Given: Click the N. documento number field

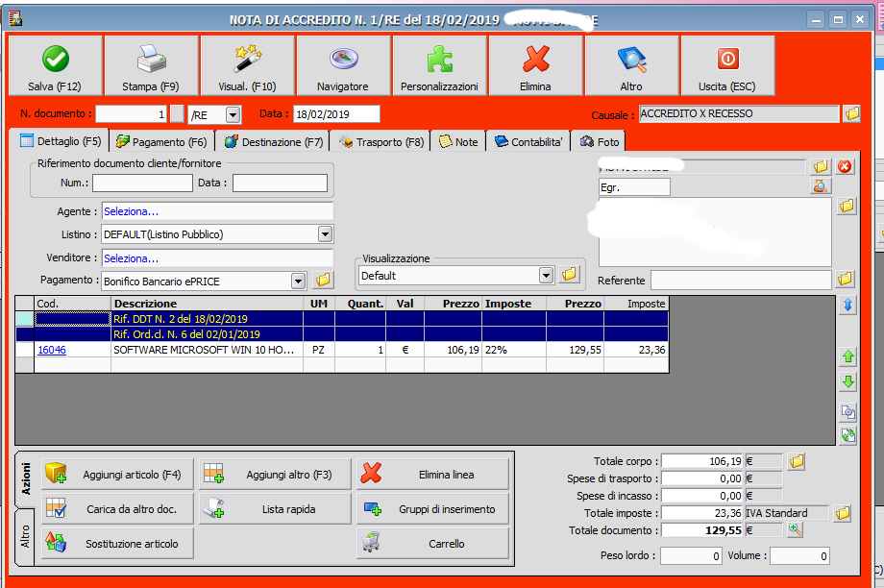Looking at the screenshot, I should click(132, 114).
